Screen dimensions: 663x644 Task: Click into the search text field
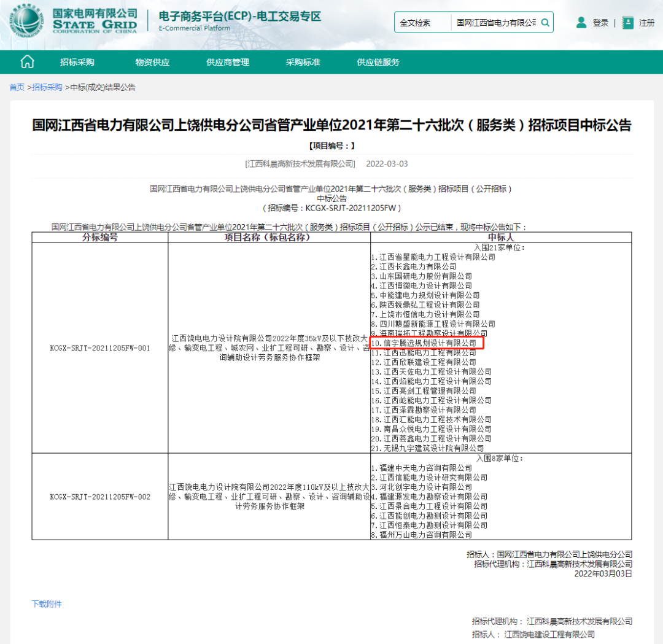tap(495, 23)
